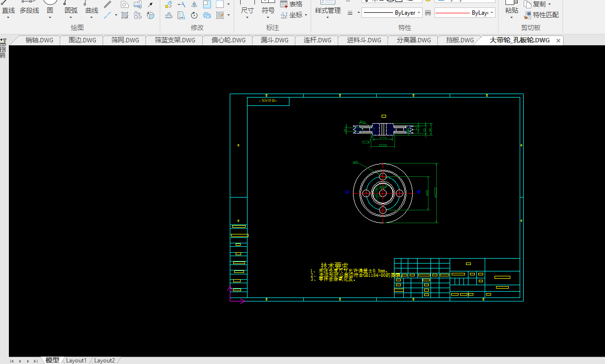The height and width of the screenshot is (364, 605).
Task: Select the mirror icon in 修改 panel
Action: coord(194,4)
